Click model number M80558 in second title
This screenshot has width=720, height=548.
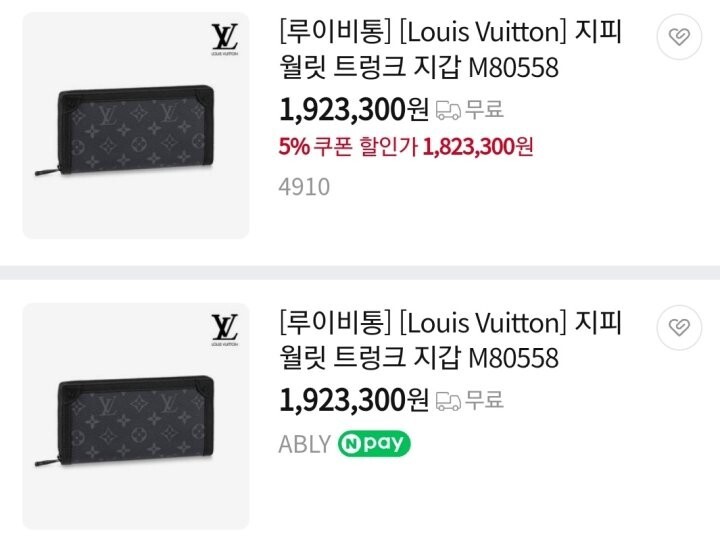point(513,357)
